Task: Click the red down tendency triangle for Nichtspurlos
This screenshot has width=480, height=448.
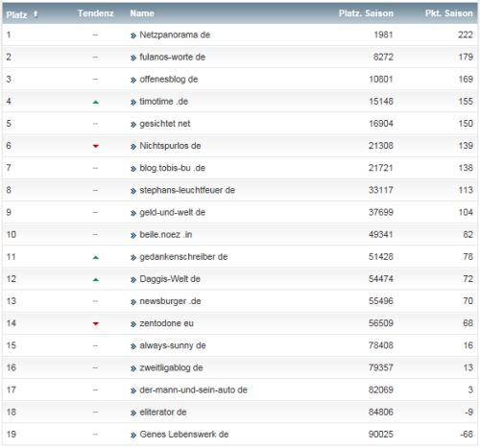Action: click(95, 146)
